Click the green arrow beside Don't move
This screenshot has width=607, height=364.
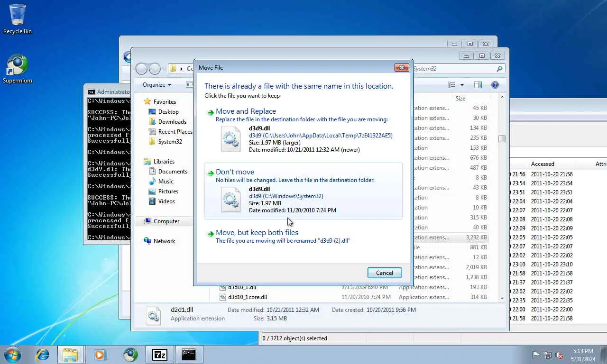[211, 173]
